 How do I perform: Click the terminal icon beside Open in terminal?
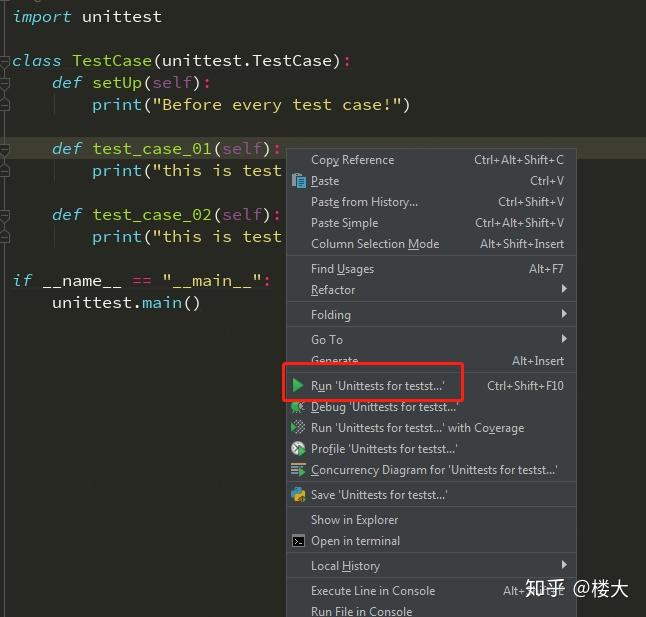tap(298, 541)
